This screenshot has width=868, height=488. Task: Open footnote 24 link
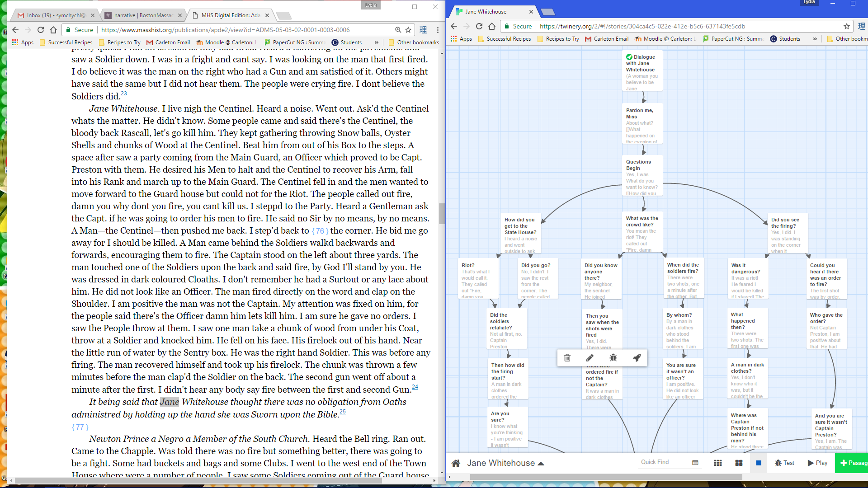[x=415, y=387]
